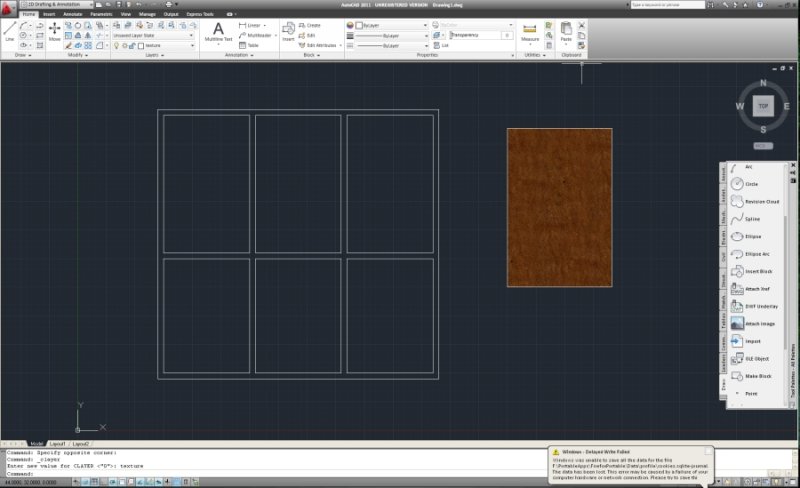
Task: Click the Edit block tool
Action: [307, 35]
